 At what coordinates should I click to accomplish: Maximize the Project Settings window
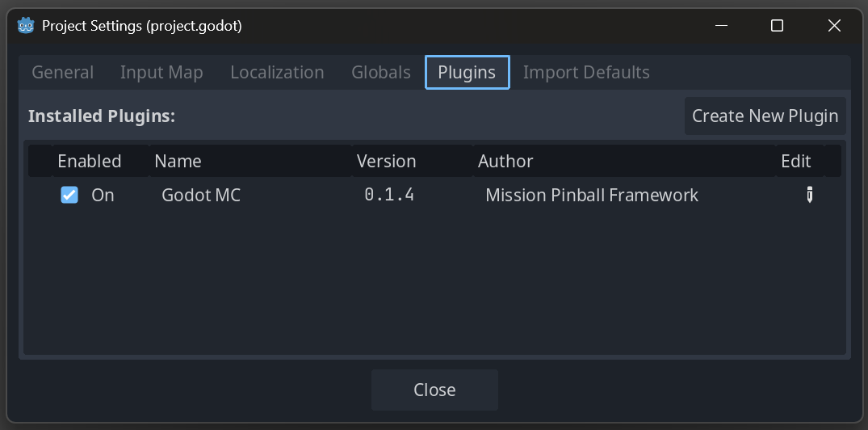pos(777,26)
